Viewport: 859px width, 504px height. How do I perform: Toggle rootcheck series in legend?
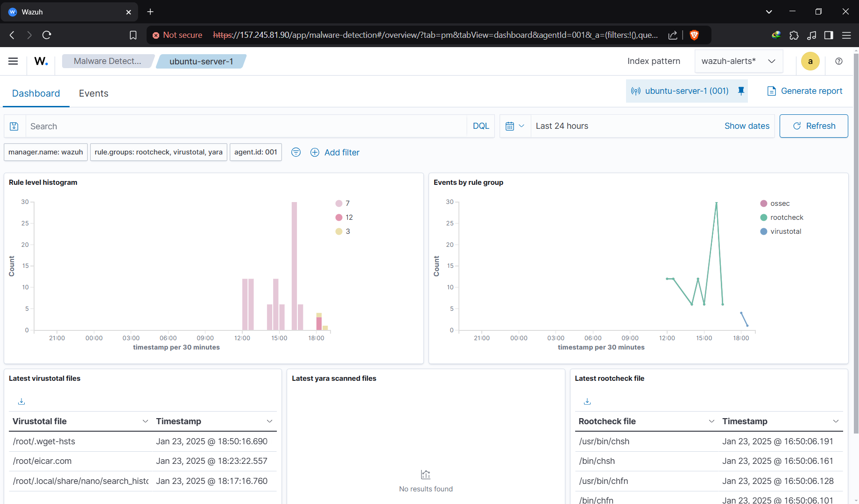[782, 217]
